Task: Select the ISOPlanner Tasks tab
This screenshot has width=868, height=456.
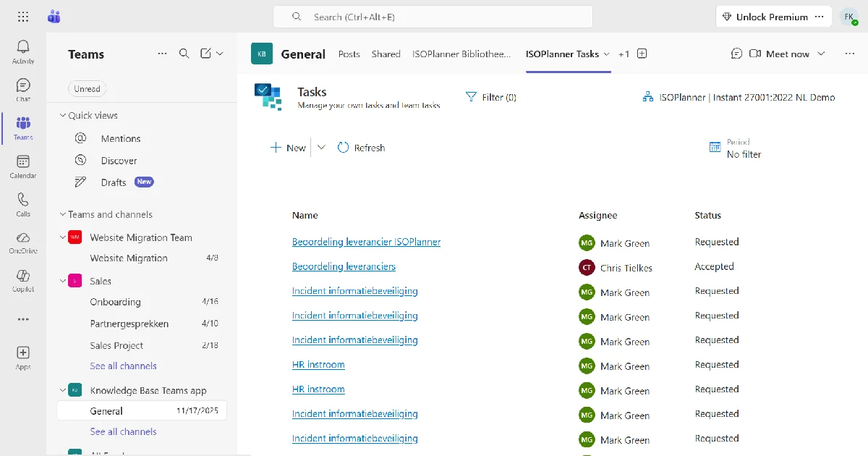Action: 562,54
